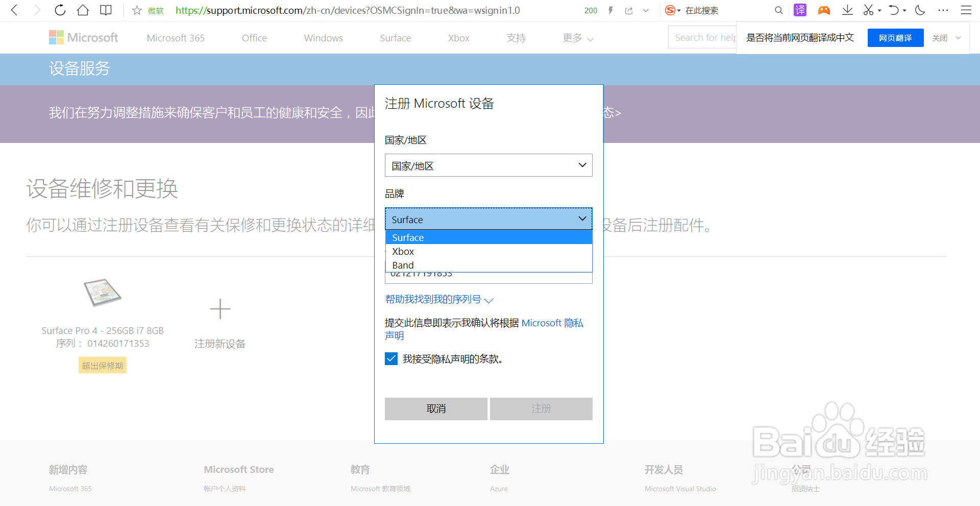Select Surface in the brand list
The image size is (980, 506).
[488, 237]
